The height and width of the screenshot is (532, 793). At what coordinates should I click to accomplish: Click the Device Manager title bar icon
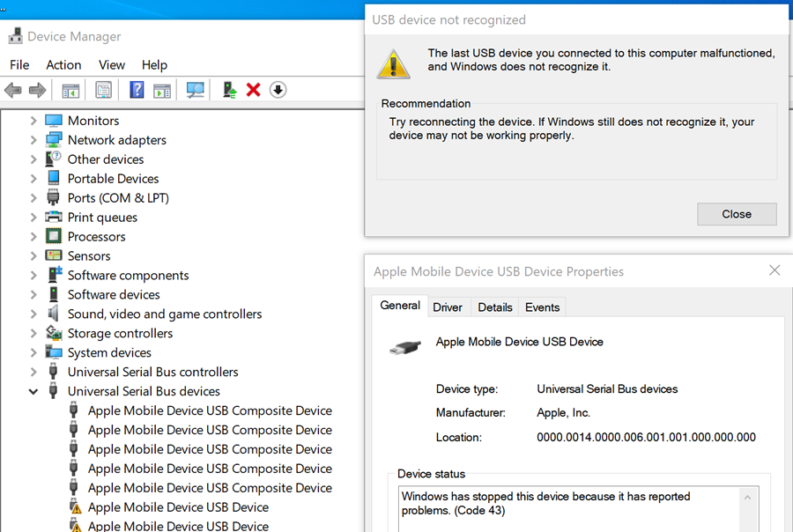(x=16, y=36)
